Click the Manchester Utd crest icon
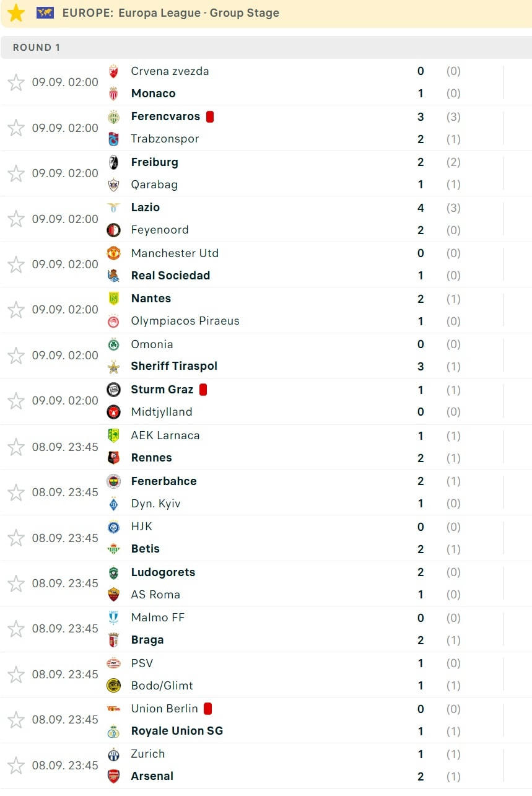The height and width of the screenshot is (796, 532). (113, 253)
